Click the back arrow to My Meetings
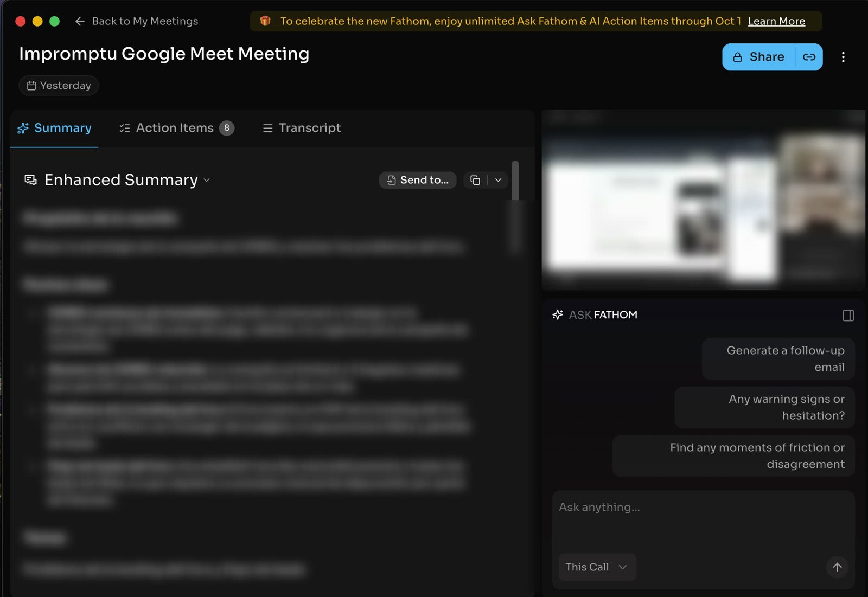Screen dimensions: 868x597 coord(80,21)
